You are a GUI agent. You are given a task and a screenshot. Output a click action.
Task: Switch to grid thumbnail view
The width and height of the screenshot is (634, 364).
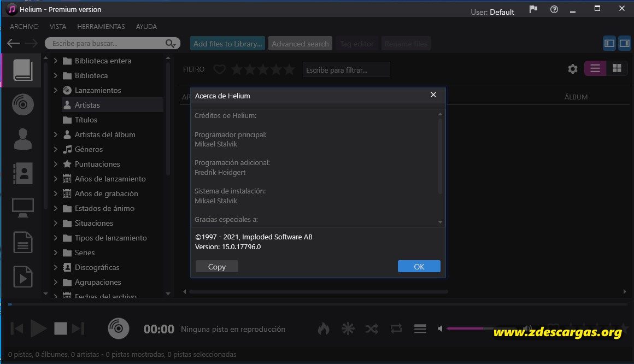pyautogui.click(x=617, y=68)
